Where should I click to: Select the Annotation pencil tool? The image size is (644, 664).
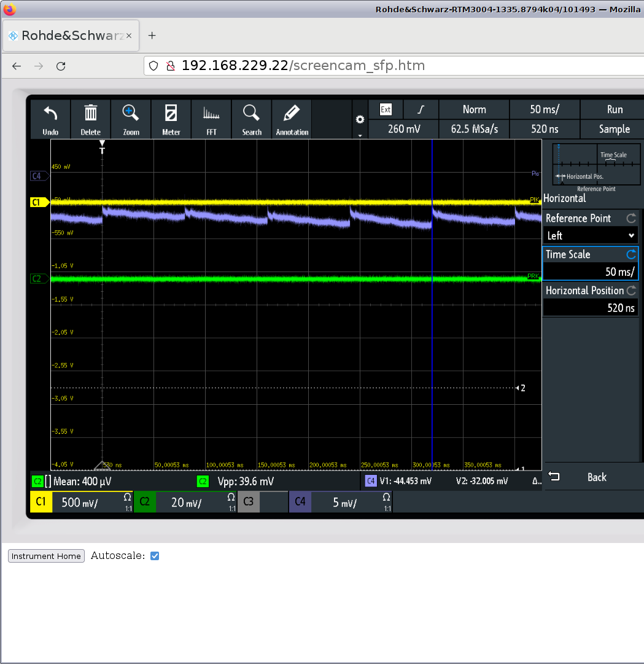(x=292, y=114)
